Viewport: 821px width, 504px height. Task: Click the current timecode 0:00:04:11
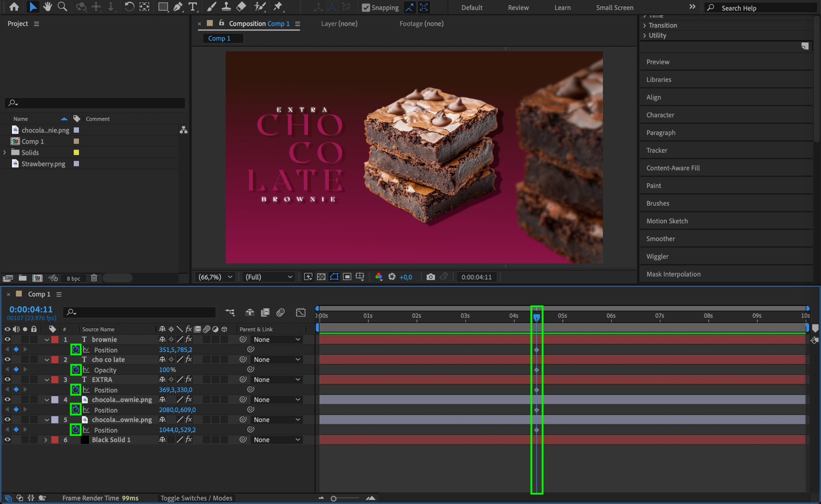31,310
